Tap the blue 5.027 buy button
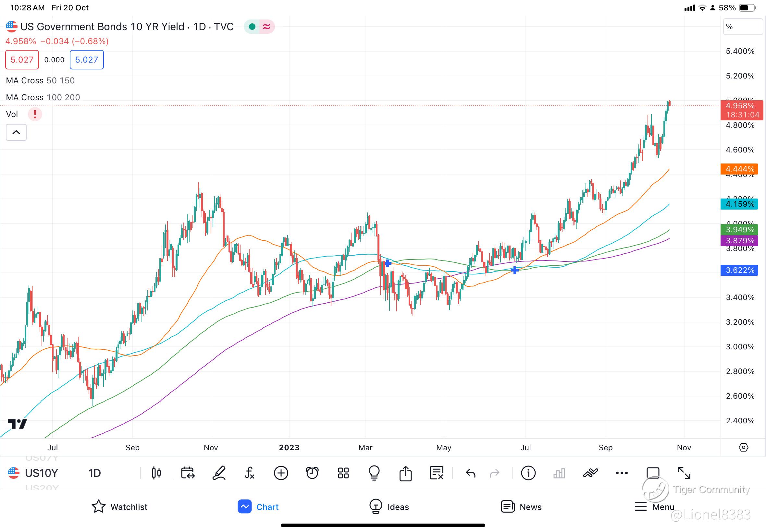The width and height of the screenshot is (766, 532). 87,60
